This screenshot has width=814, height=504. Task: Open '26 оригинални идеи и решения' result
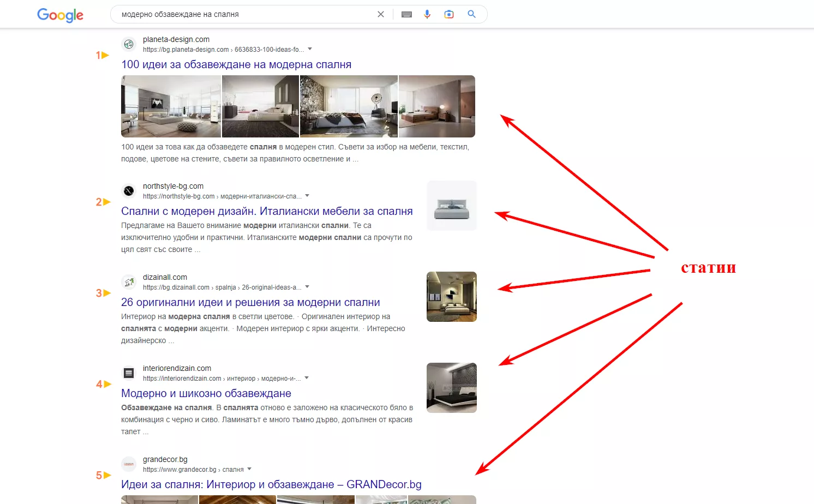(x=250, y=302)
